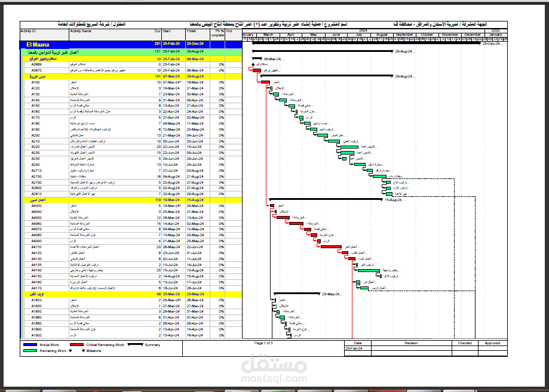Click the 20-Feb-24 date in footer

pyautogui.click(x=354, y=348)
